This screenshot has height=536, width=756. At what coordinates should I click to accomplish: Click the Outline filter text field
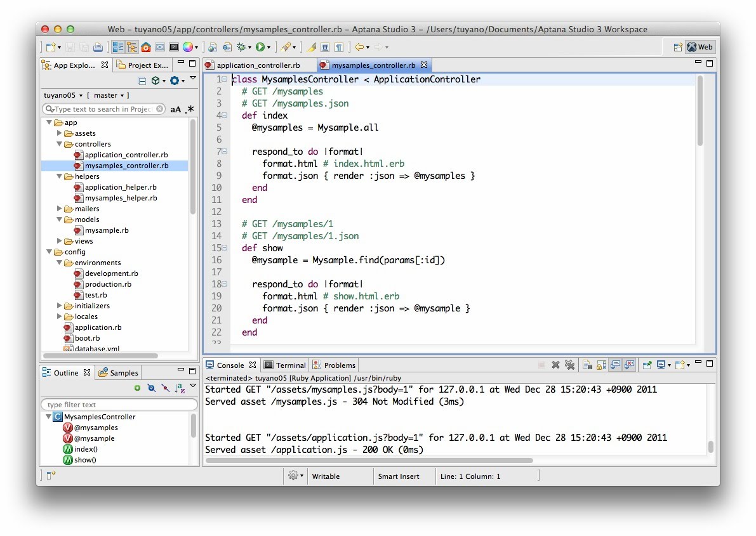pos(117,405)
